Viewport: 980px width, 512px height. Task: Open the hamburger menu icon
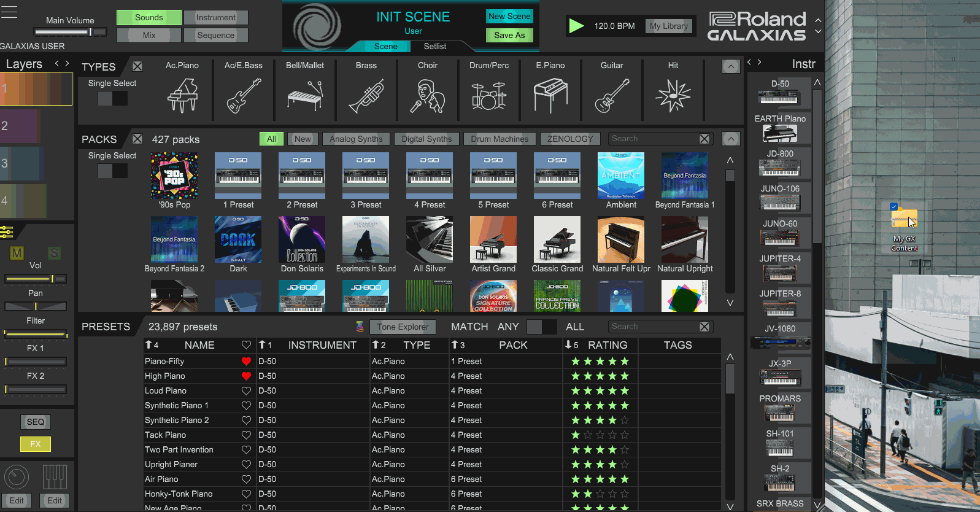click(9, 11)
